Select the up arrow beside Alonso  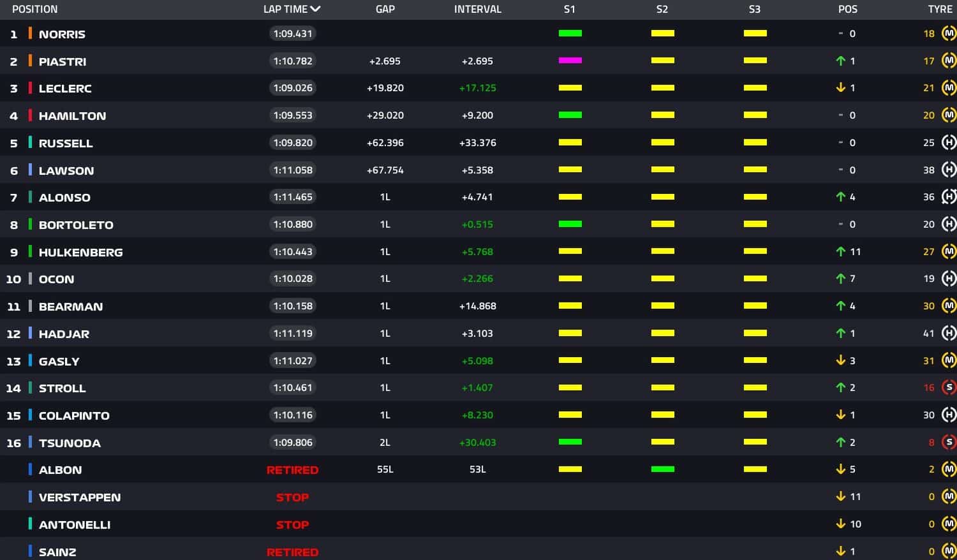tap(841, 197)
